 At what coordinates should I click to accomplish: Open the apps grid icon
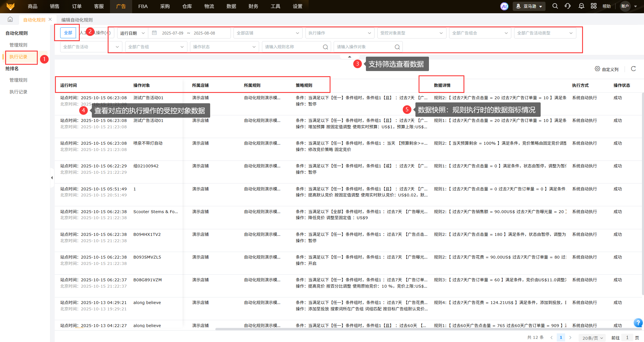(594, 6)
